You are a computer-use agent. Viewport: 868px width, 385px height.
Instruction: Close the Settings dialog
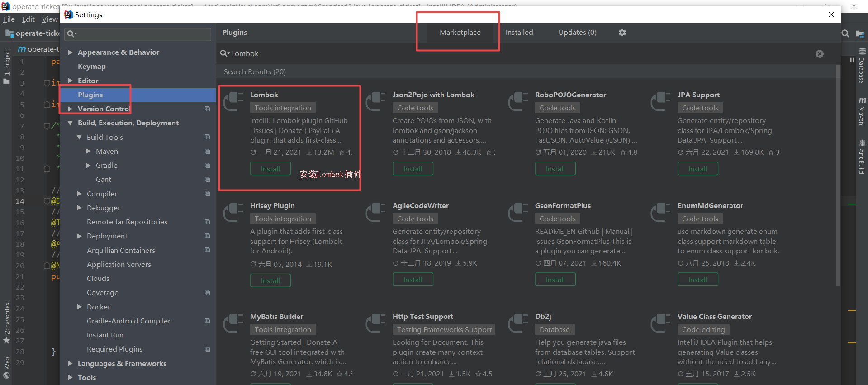(831, 14)
